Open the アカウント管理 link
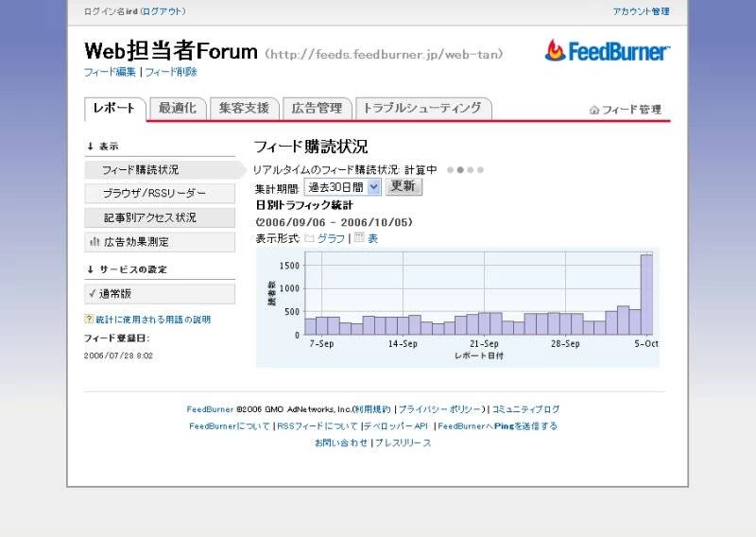This screenshot has width=756, height=537. tap(641, 11)
